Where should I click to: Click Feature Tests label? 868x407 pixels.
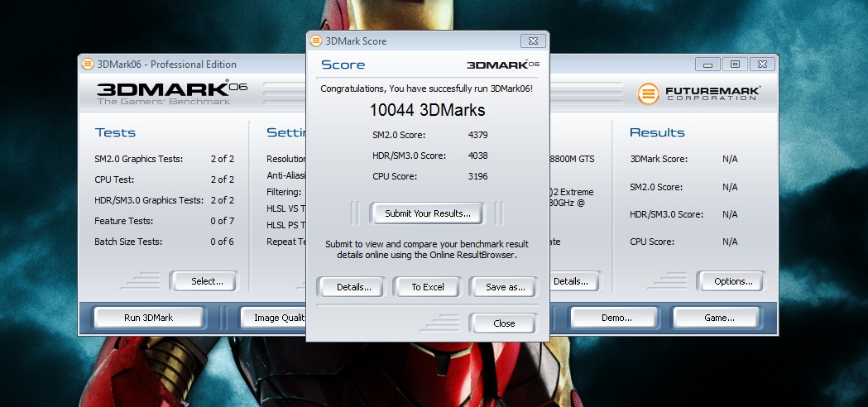[123, 221]
